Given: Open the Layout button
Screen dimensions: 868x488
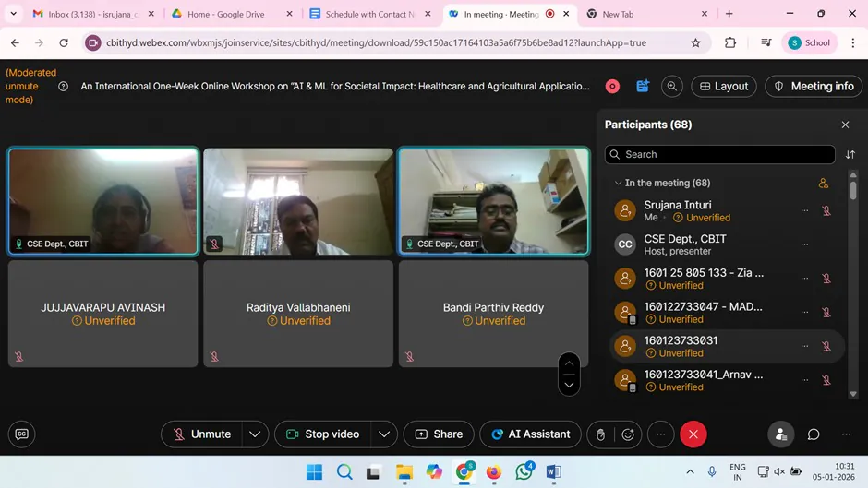Looking at the screenshot, I should [x=723, y=86].
